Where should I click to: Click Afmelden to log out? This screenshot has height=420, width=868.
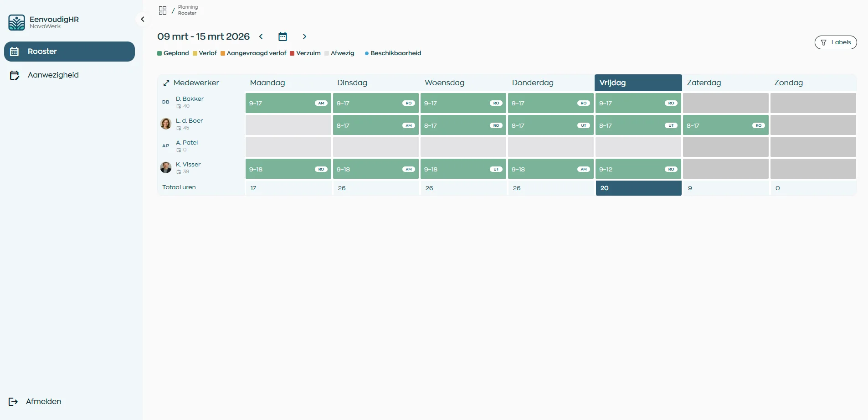44,402
